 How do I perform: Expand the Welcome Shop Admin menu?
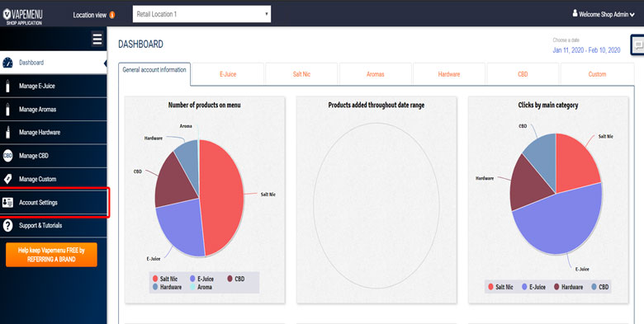point(604,14)
